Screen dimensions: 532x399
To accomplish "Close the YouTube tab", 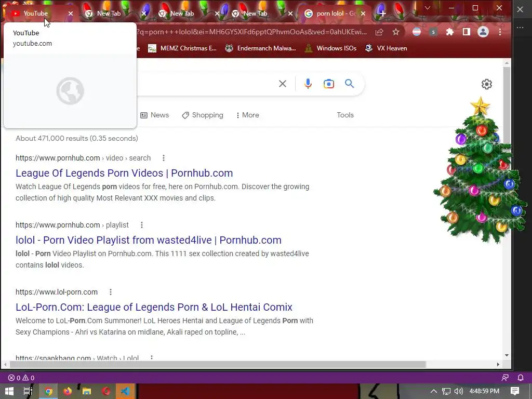I will [x=71, y=14].
